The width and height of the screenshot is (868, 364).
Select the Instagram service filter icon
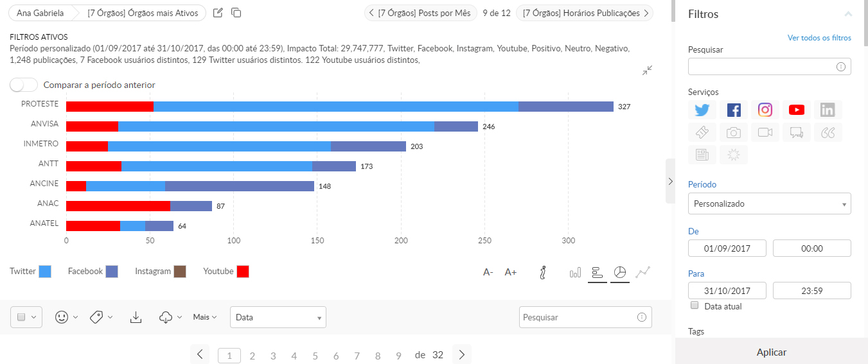click(765, 110)
